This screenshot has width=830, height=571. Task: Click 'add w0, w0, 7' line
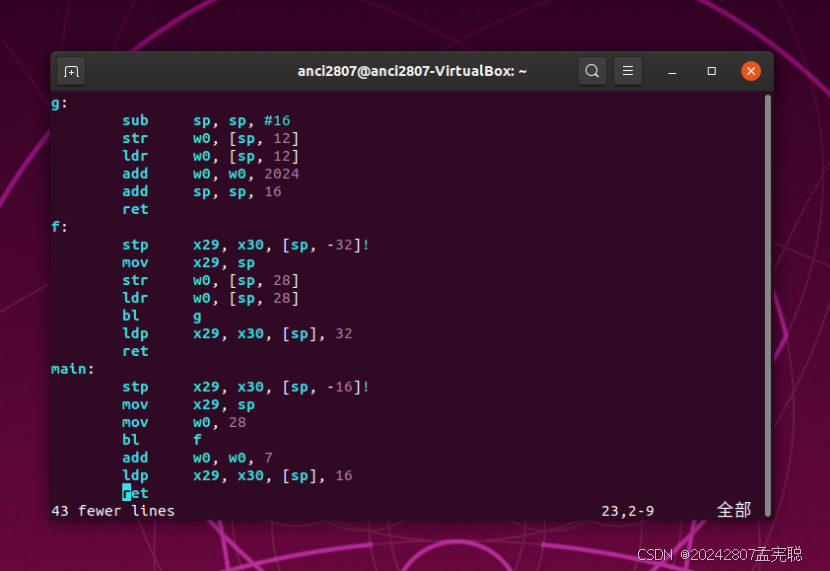(197, 458)
